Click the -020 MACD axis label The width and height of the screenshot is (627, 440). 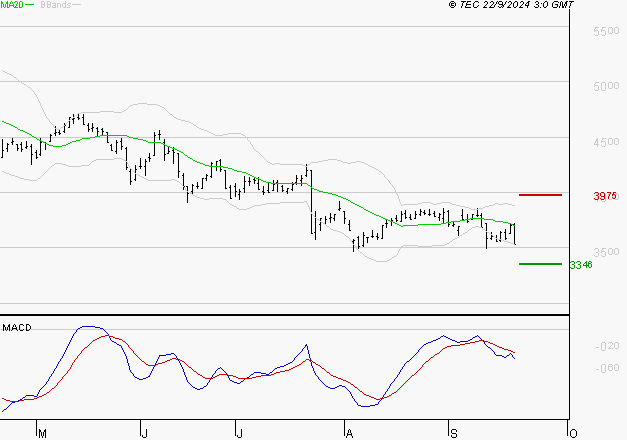tap(607, 346)
